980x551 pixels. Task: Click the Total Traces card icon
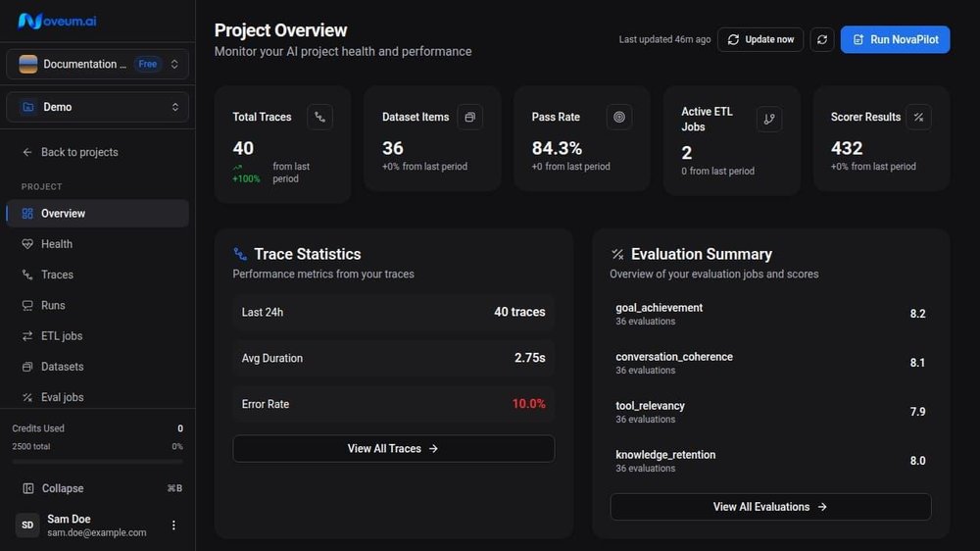(x=320, y=117)
